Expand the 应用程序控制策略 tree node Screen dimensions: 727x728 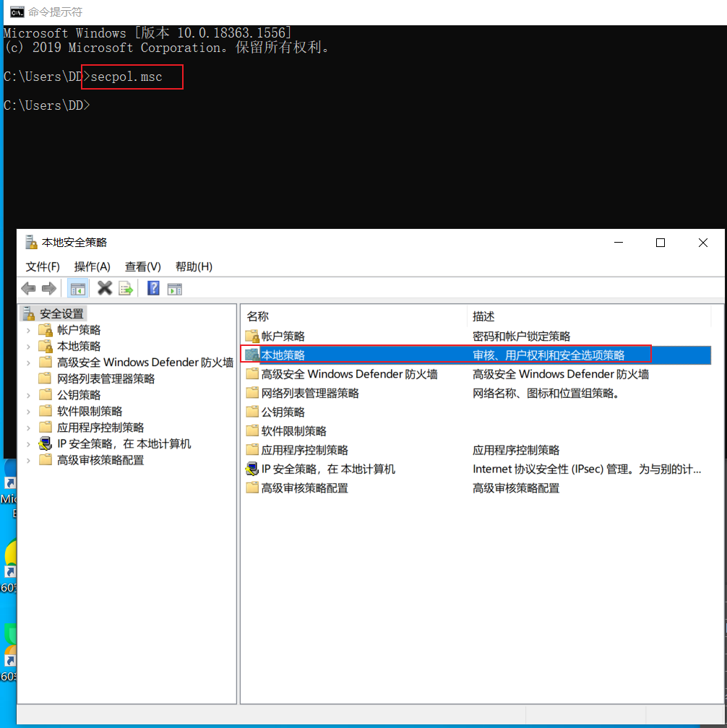[29, 428]
